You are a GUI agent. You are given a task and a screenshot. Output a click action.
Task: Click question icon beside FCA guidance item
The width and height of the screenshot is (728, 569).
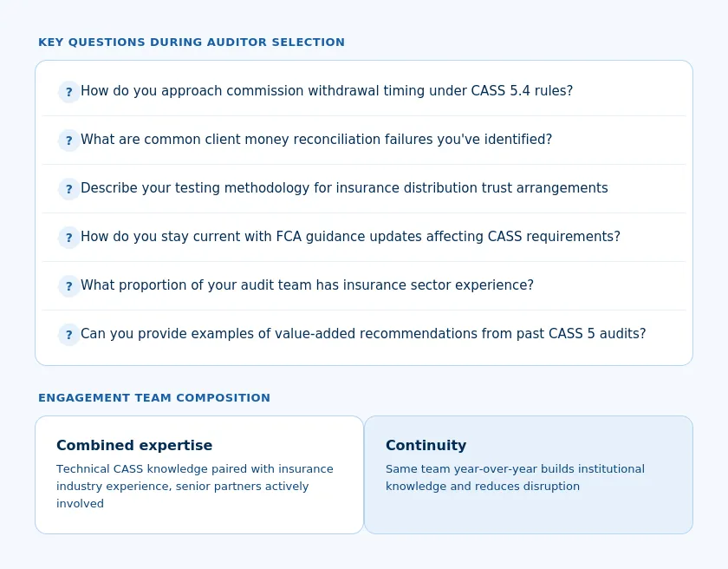click(69, 238)
